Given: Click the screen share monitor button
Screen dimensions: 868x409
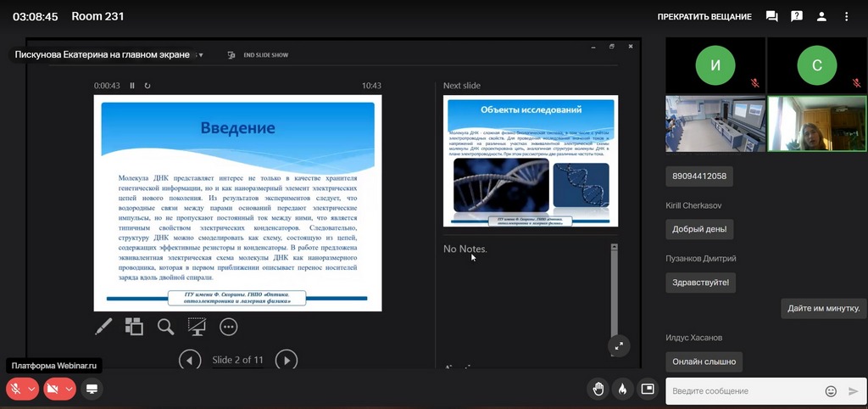Looking at the screenshot, I should pyautogui.click(x=92, y=389).
